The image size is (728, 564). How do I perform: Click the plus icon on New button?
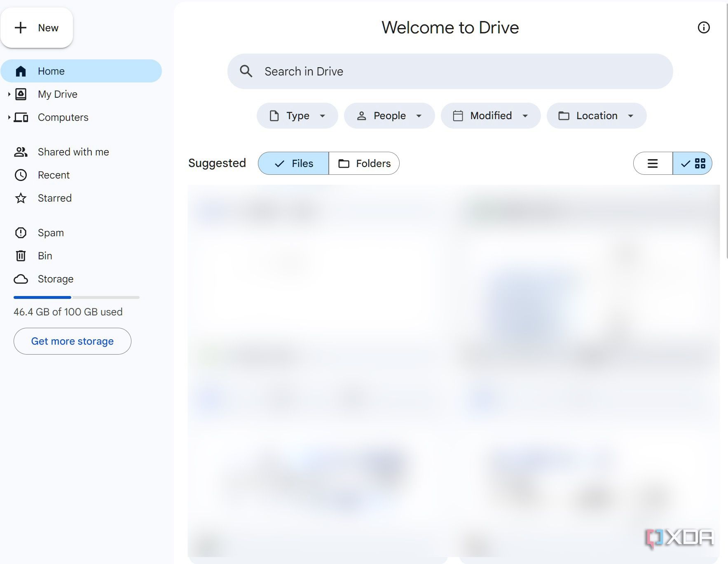click(21, 28)
